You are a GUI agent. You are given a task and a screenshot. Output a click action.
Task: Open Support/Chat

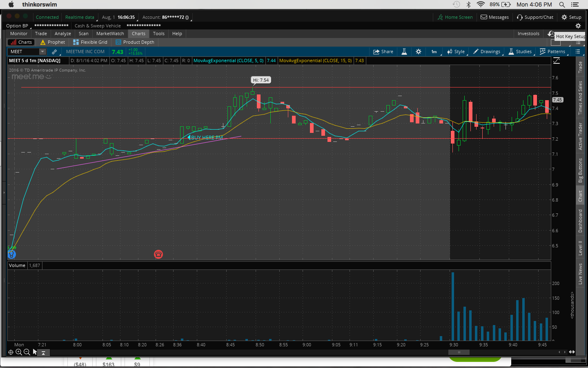click(535, 17)
